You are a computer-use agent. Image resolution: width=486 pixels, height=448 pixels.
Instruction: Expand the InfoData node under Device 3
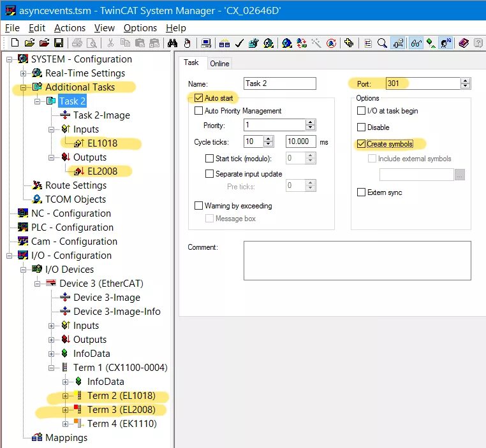tap(52, 354)
